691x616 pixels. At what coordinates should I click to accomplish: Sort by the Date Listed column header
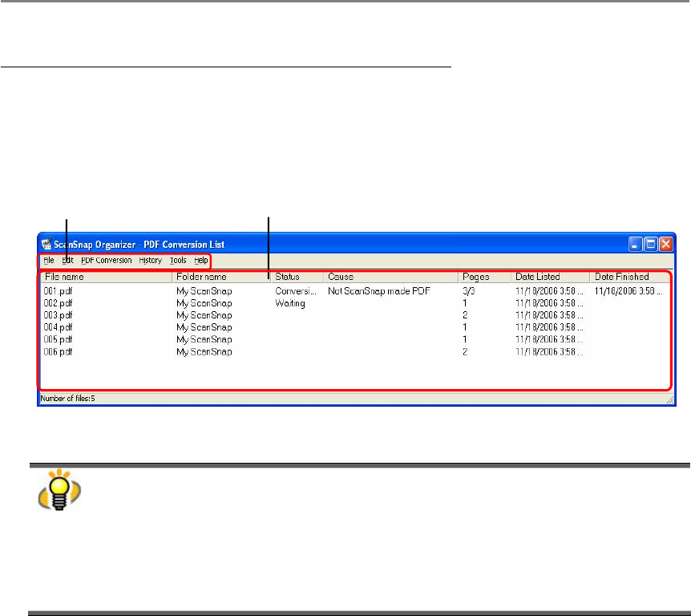click(x=550, y=277)
